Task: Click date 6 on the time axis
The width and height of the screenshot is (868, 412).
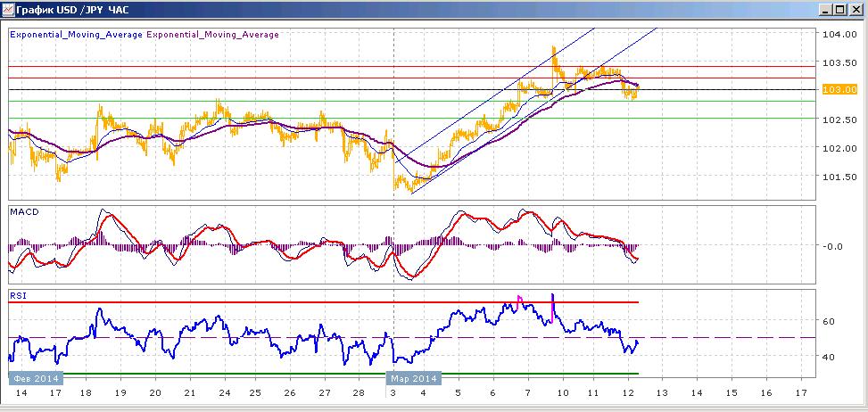Action: (492, 392)
